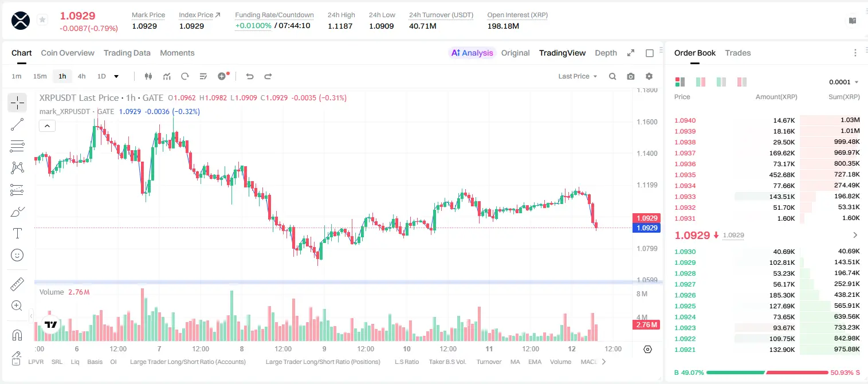Click the AI Analysis button
868x384 pixels.
click(472, 53)
